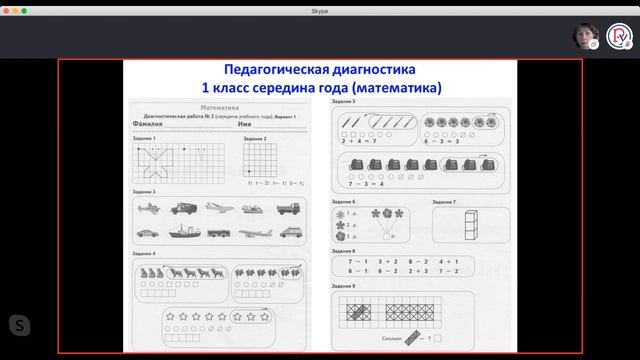Click the red macOS close button

(6, 11)
